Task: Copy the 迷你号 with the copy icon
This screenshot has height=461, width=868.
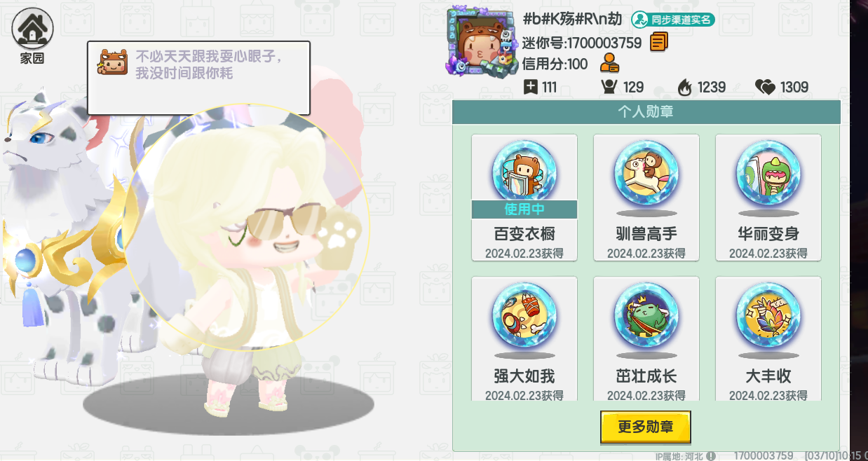Action: [658, 42]
